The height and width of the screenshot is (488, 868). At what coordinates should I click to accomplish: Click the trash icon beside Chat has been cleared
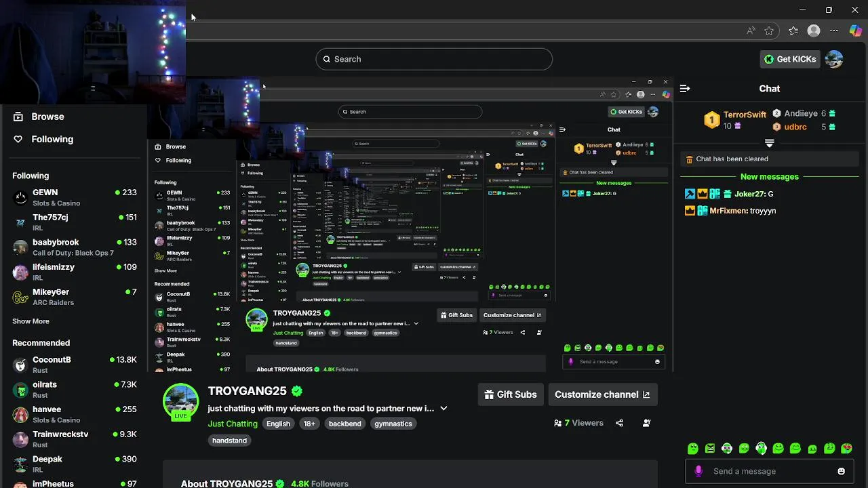[690, 159]
